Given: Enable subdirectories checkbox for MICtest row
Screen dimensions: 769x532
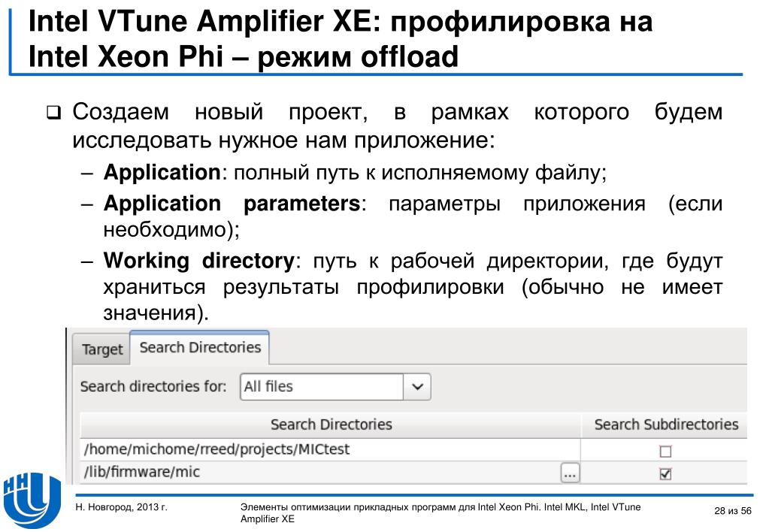Looking at the screenshot, I should point(665,451).
